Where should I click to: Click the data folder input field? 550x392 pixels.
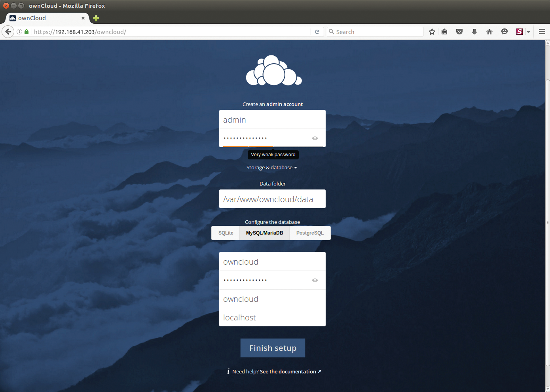(x=272, y=199)
